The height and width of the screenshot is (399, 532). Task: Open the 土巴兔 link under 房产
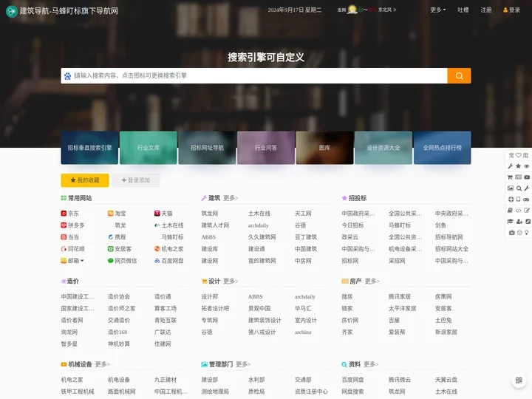click(443, 320)
